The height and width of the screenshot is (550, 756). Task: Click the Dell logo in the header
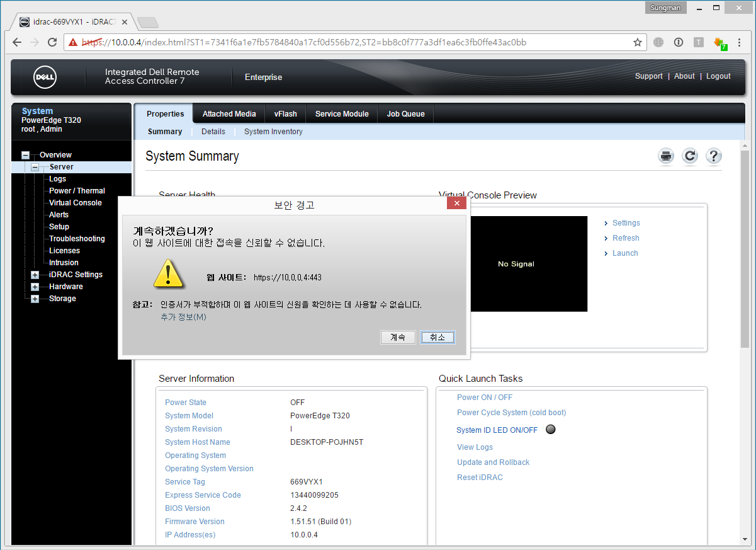pyautogui.click(x=45, y=77)
